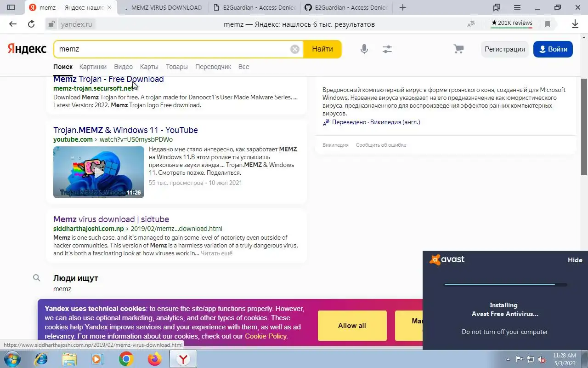Click the Регистрация button
Image resolution: width=588 pixels, height=368 pixels.
504,49
